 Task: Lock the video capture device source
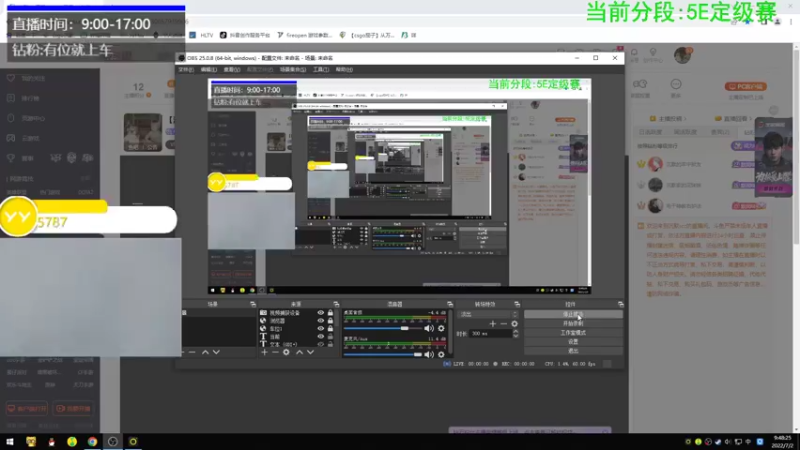(x=330, y=313)
